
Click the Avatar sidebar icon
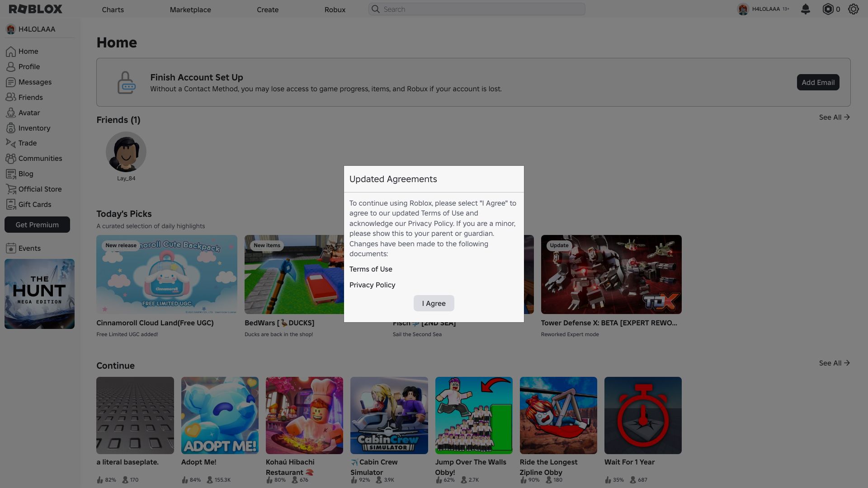11,113
